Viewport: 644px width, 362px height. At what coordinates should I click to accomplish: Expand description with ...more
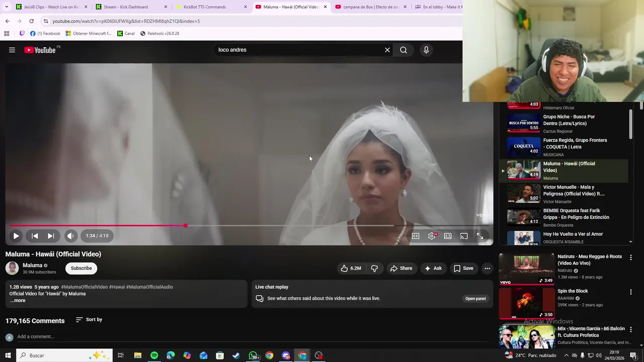tap(18, 301)
